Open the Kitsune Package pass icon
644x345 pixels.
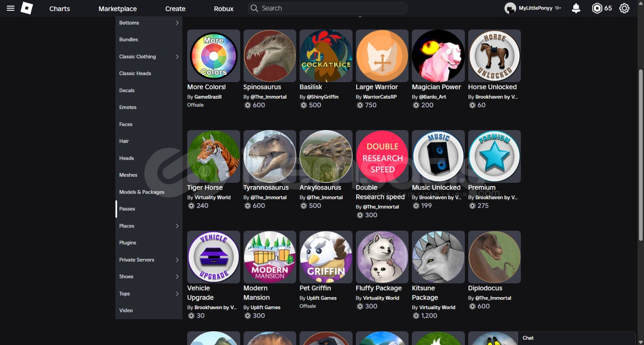click(438, 257)
